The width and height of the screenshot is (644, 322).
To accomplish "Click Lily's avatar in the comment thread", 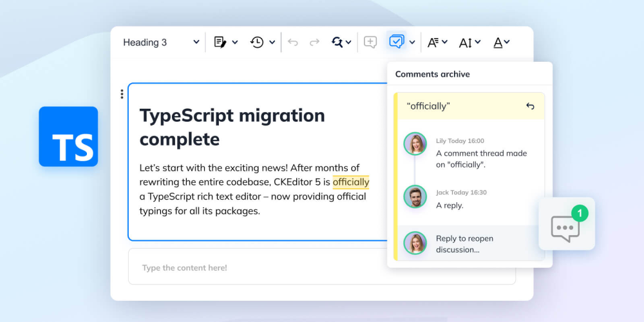I will 415,144.
